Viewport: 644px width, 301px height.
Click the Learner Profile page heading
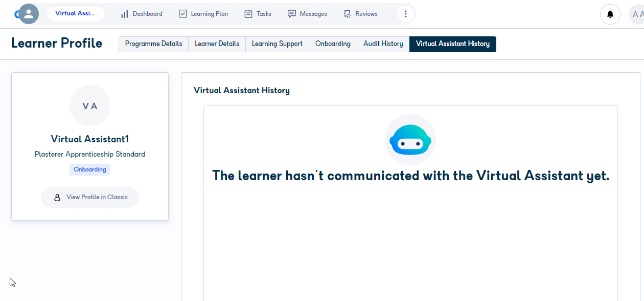pos(57,43)
